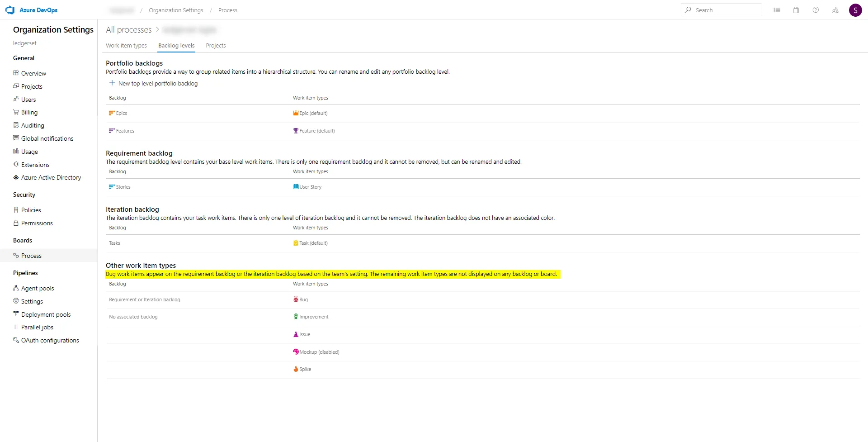
Task: Click the plus icon for new portfolio backlog
Action: (112, 83)
